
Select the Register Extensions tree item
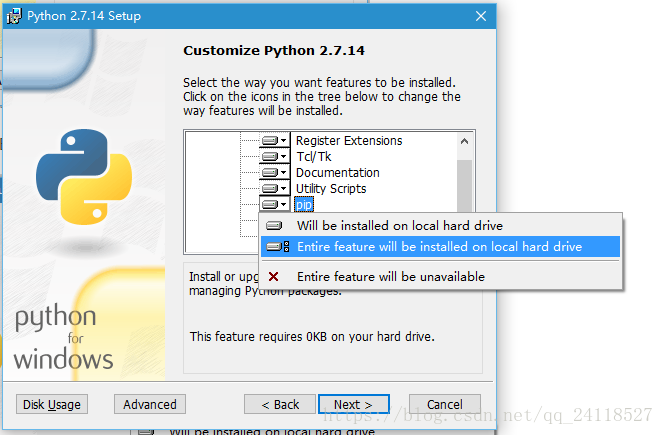pos(349,141)
